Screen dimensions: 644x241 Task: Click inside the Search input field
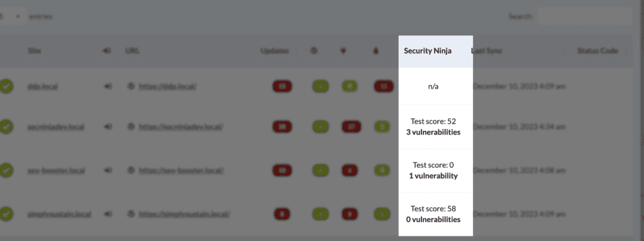pos(585,17)
